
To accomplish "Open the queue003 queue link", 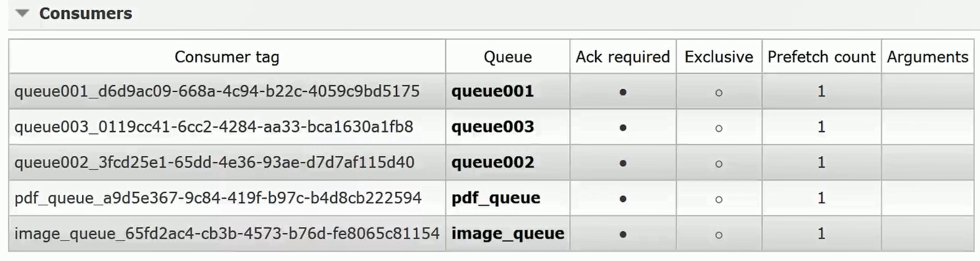I will 492,127.
